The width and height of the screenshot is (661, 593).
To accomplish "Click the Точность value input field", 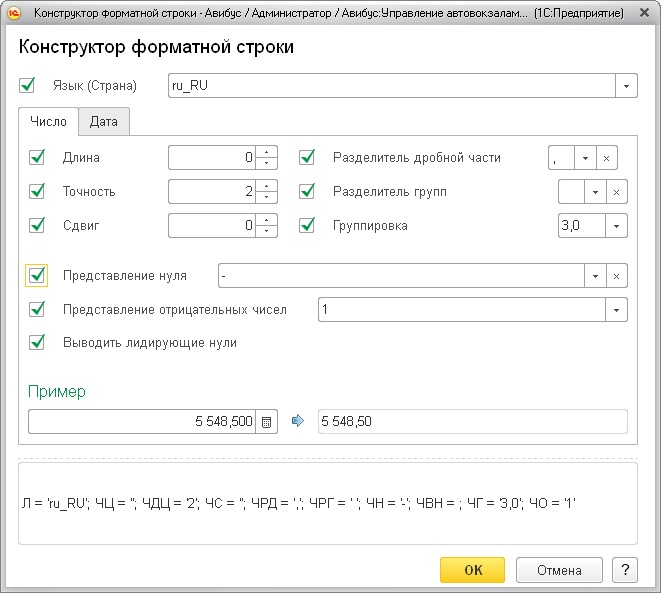I will 212,192.
